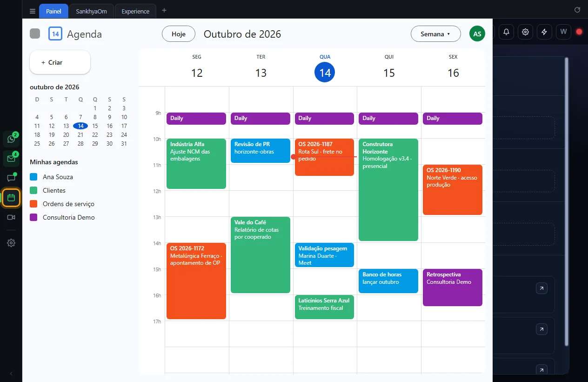The height and width of the screenshot is (382, 588).
Task: Click the W button in the top bar
Action: 564,32
